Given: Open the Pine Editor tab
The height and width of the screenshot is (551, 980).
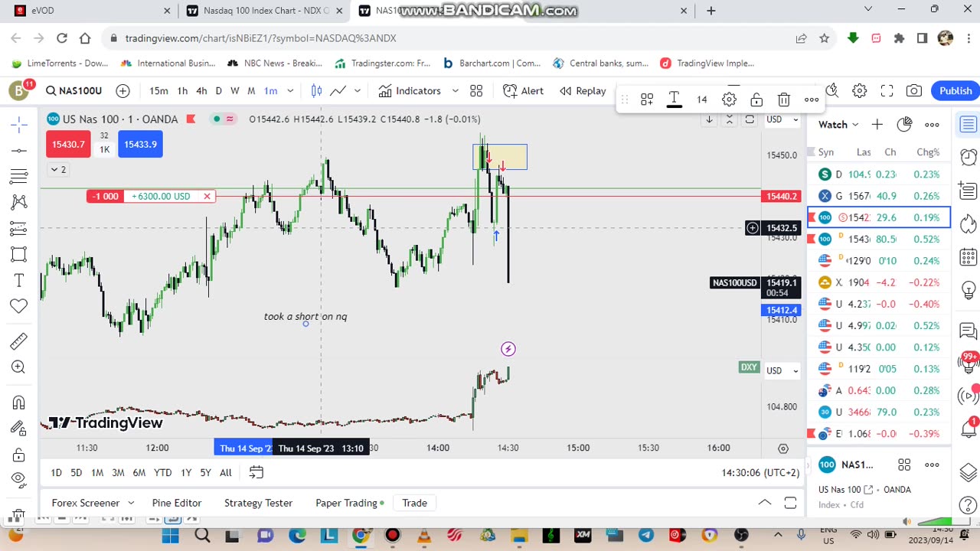Looking at the screenshot, I should pyautogui.click(x=176, y=503).
